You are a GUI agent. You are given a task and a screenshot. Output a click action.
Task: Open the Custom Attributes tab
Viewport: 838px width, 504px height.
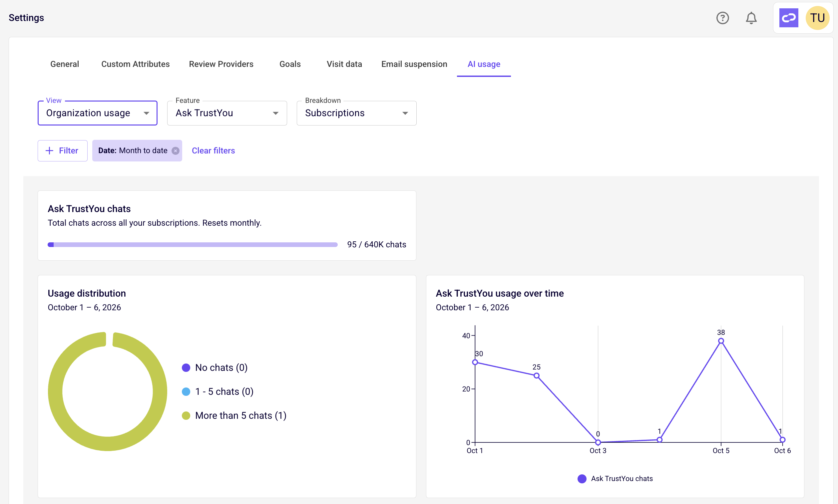pyautogui.click(x=135, y=64)
